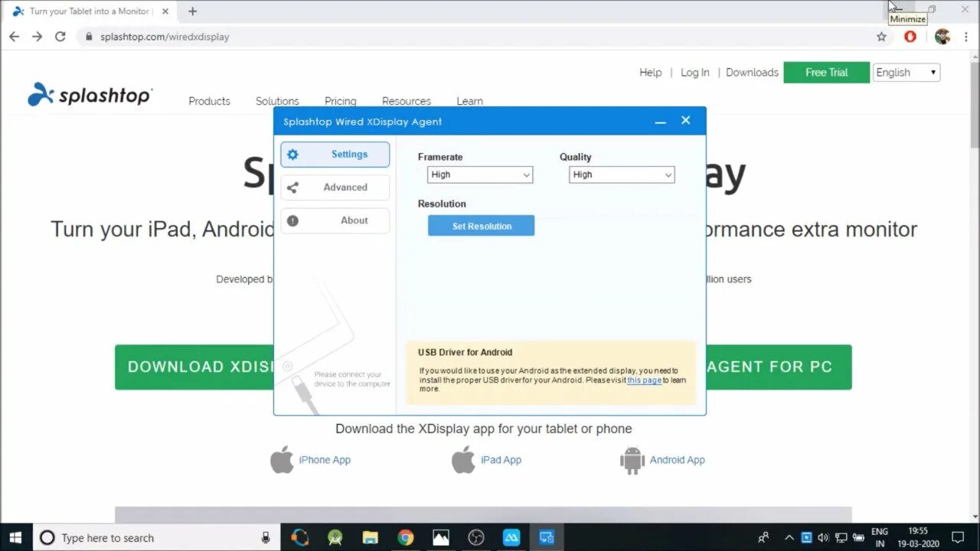Open OBS Studio from taskbar

click(x=476, y=537)
